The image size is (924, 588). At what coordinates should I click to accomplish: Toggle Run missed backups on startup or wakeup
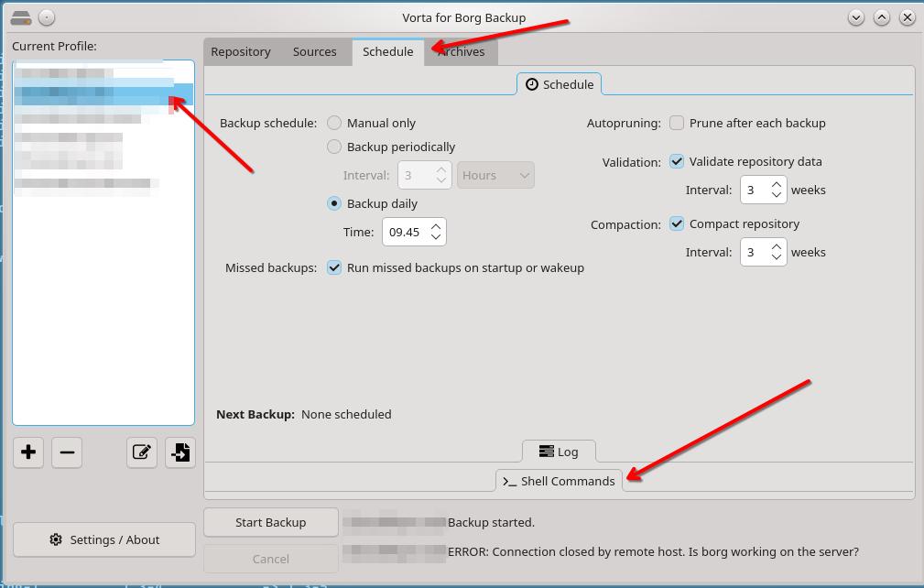[334, 267]
